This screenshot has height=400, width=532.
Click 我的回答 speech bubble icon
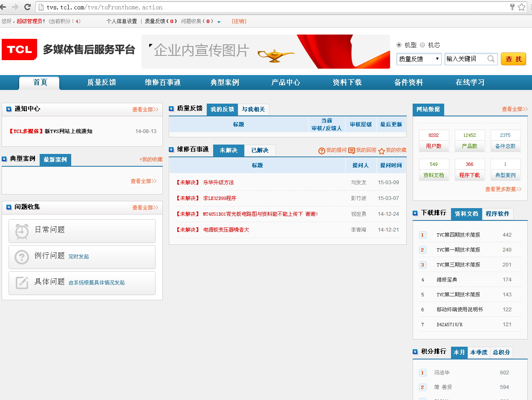pos(352,151)
